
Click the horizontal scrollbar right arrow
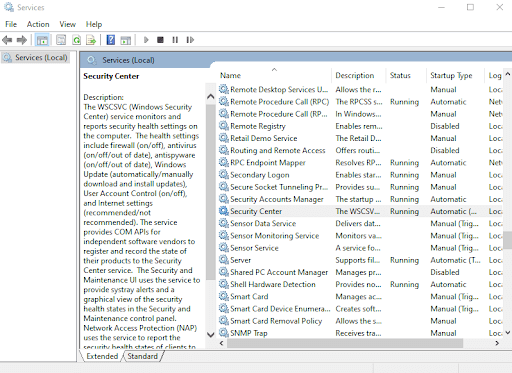click(497, 343)
